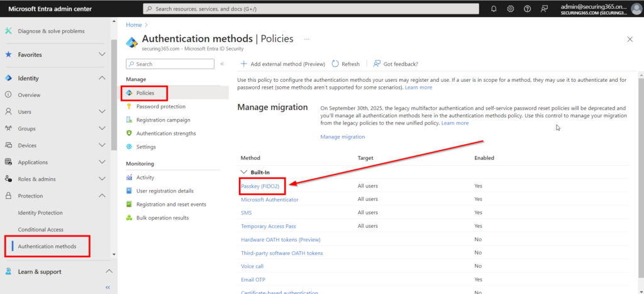This screenshot has height=294, width=644.
Task: Click the Favorites star icon
Action: [x=8, y=55]
